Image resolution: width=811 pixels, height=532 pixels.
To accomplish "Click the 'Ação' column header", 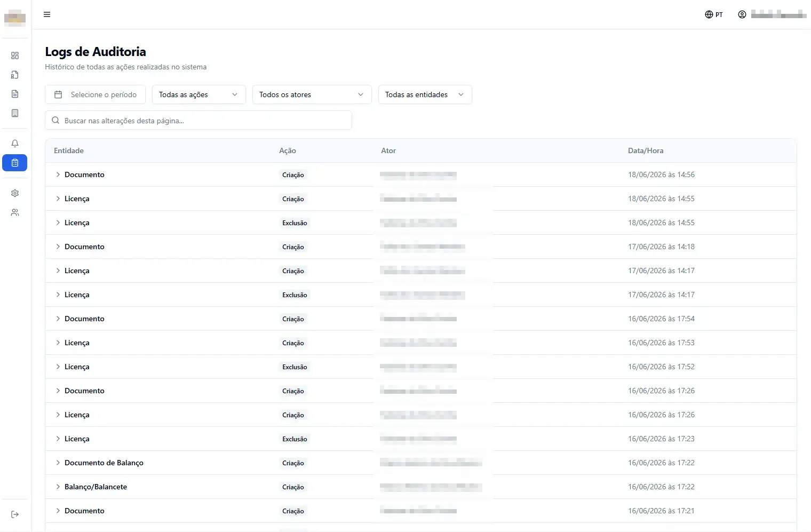I will coord(288,150).
